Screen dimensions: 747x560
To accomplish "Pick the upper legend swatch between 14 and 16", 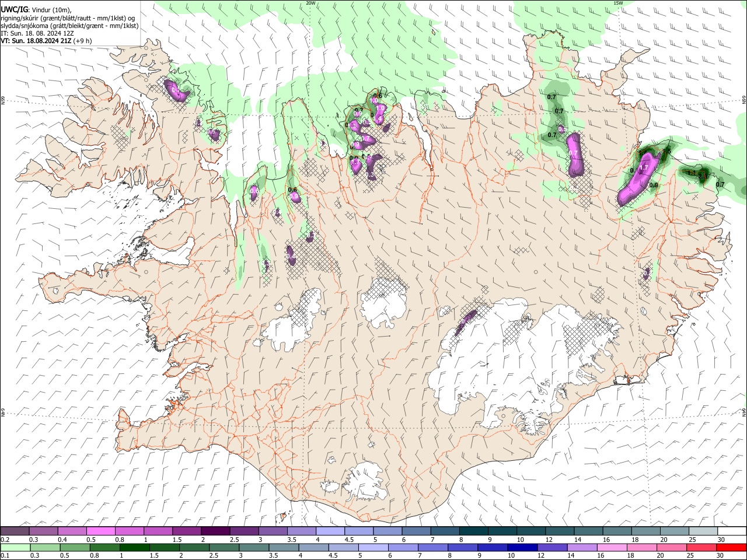I will pos(589,531).
